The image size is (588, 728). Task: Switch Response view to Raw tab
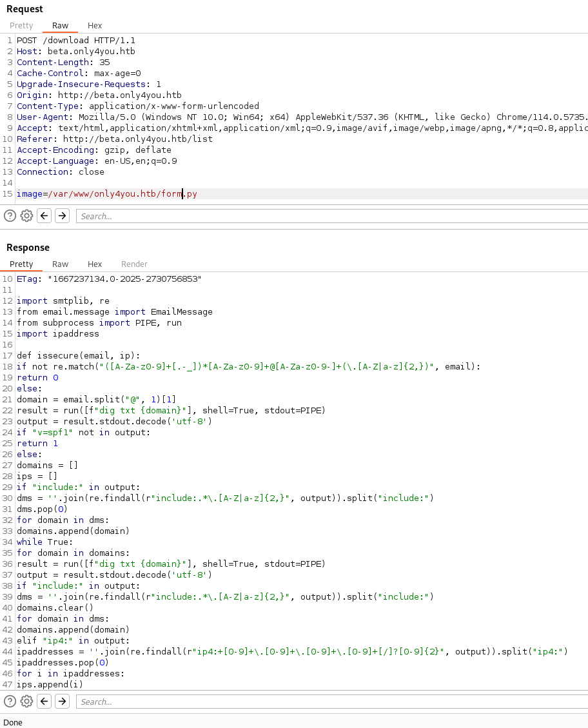[x=60, y=264]
